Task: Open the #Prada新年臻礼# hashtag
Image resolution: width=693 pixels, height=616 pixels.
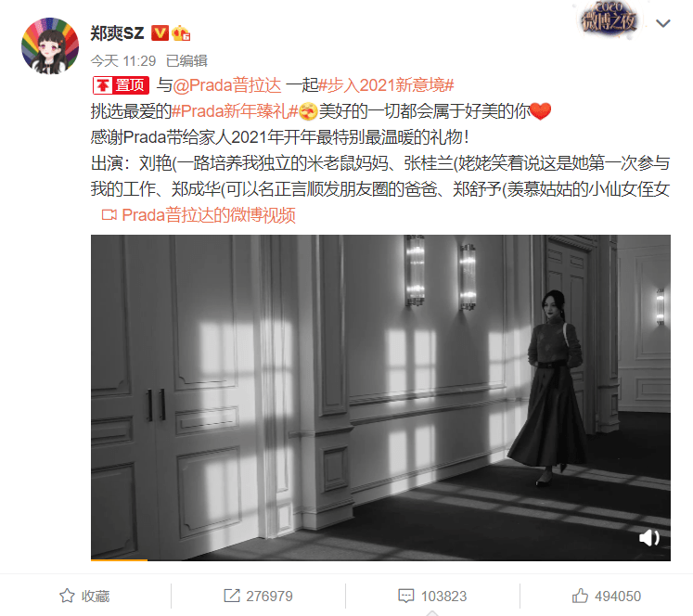Action: [235, 111]
